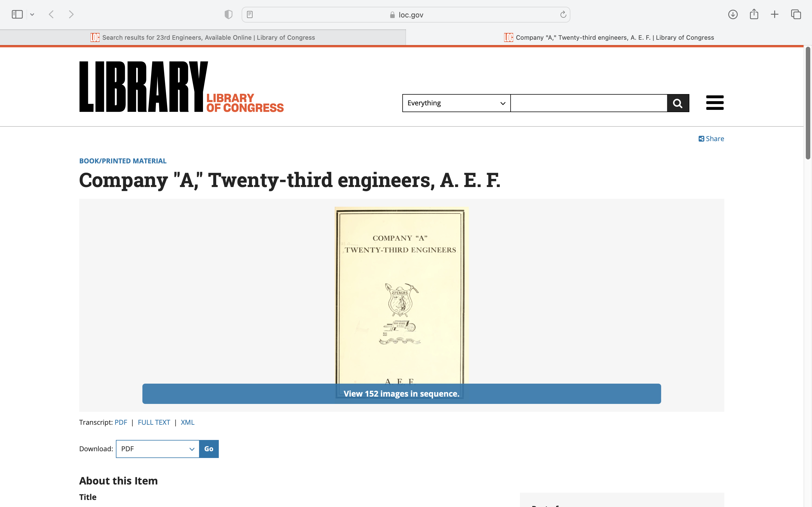Viewport: 812px width, 507px height.
Task: Reload the loc.gov page
Action: click(x=563, y=14)
